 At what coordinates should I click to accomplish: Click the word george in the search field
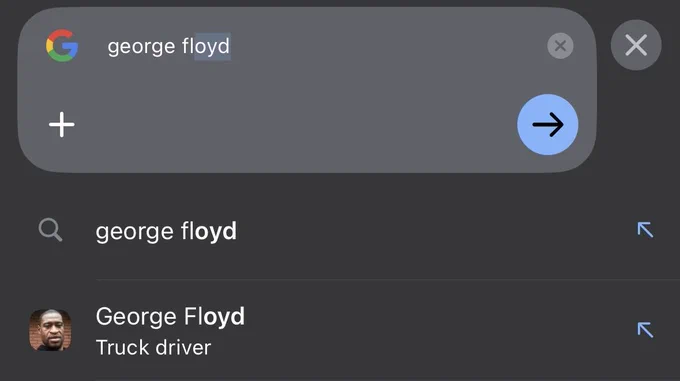tap(141, 47)
